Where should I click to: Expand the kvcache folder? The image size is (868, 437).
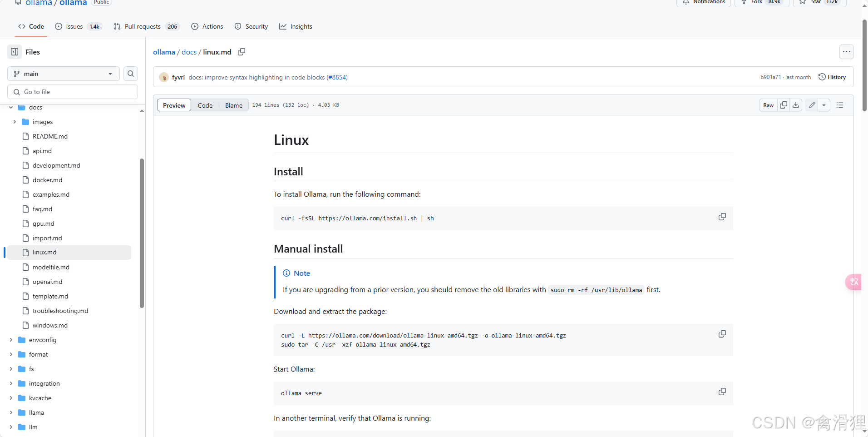click(11, 398)
